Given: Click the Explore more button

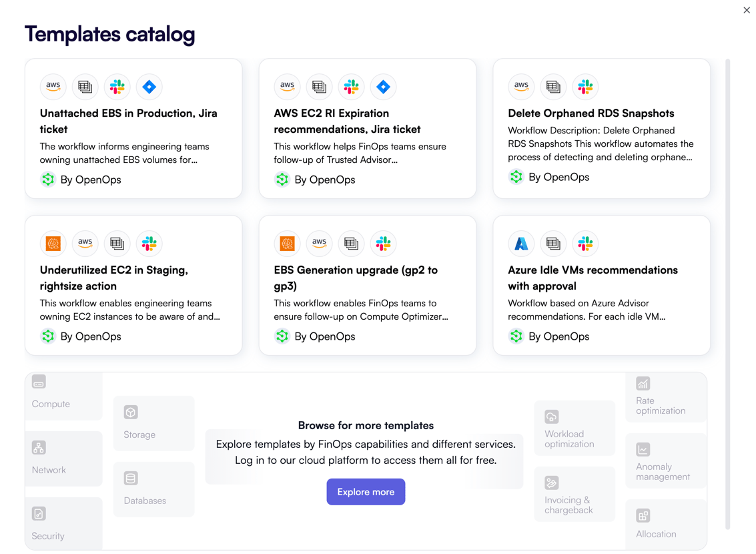Looking at the screenshot, I should point(366,492).
